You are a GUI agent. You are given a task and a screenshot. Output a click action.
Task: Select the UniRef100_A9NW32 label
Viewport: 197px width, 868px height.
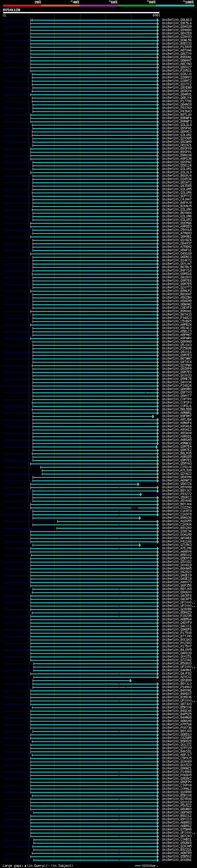[x=177, y=443]
